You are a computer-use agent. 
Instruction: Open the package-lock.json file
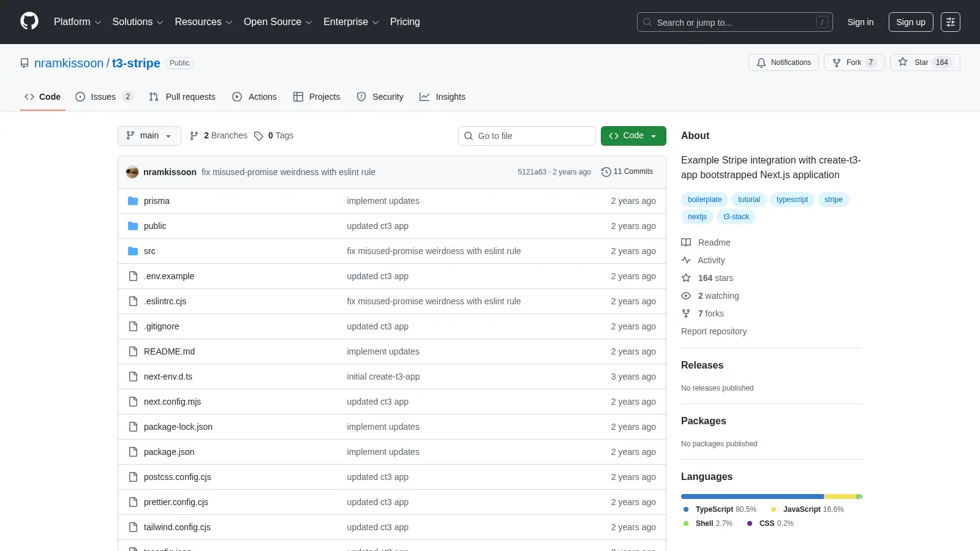178,427
